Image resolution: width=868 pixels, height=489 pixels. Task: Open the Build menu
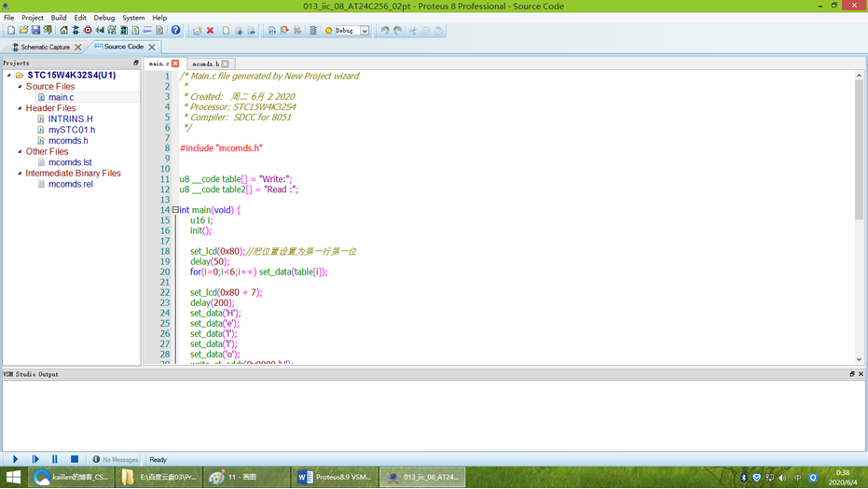click(58, 18)
